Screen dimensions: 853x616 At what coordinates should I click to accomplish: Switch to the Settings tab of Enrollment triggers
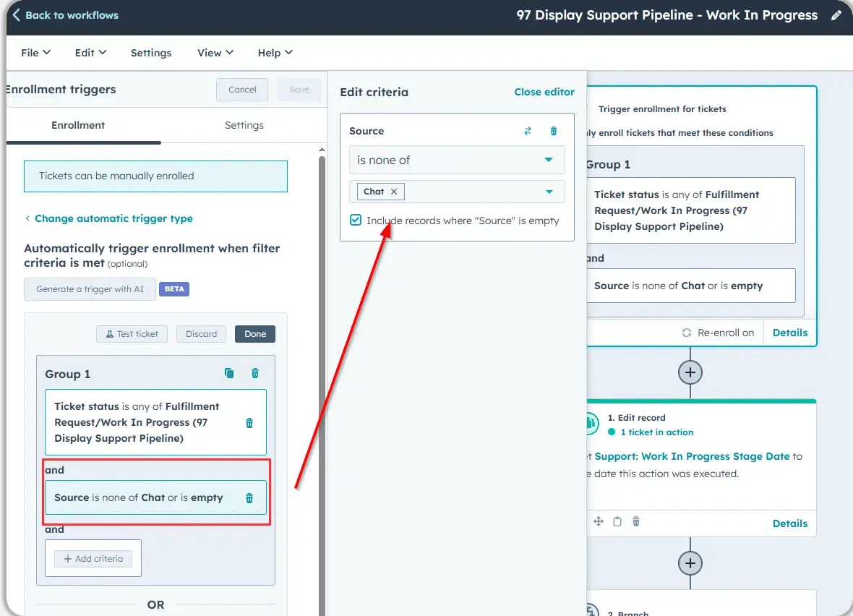[x=244, y=125]
